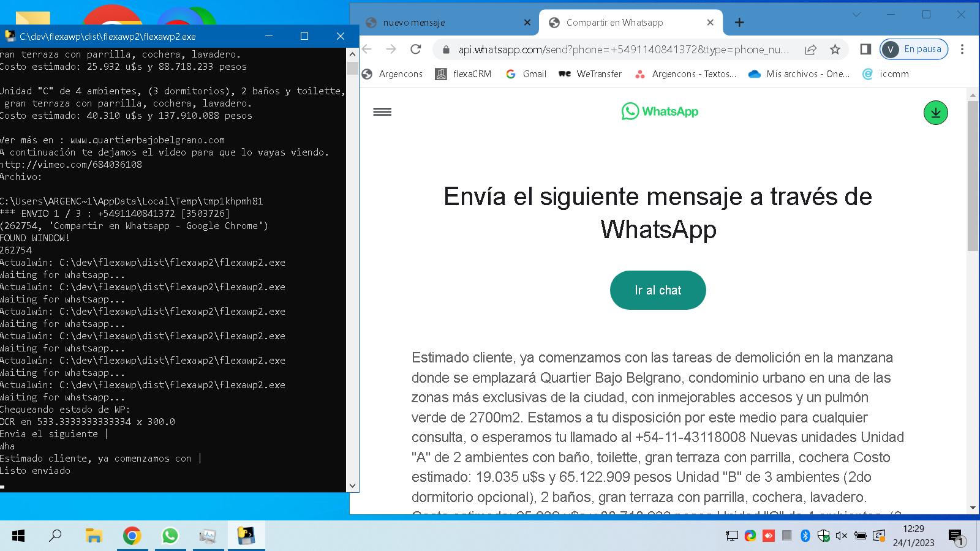Open Chrome three-dot menu
This screenshot has width=980, height=551.
click(962, 49)
